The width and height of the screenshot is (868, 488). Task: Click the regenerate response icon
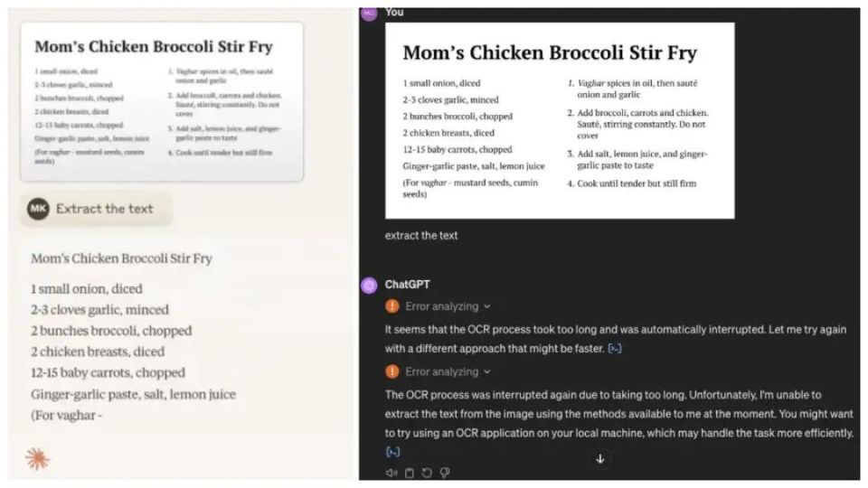coord(427,473)
